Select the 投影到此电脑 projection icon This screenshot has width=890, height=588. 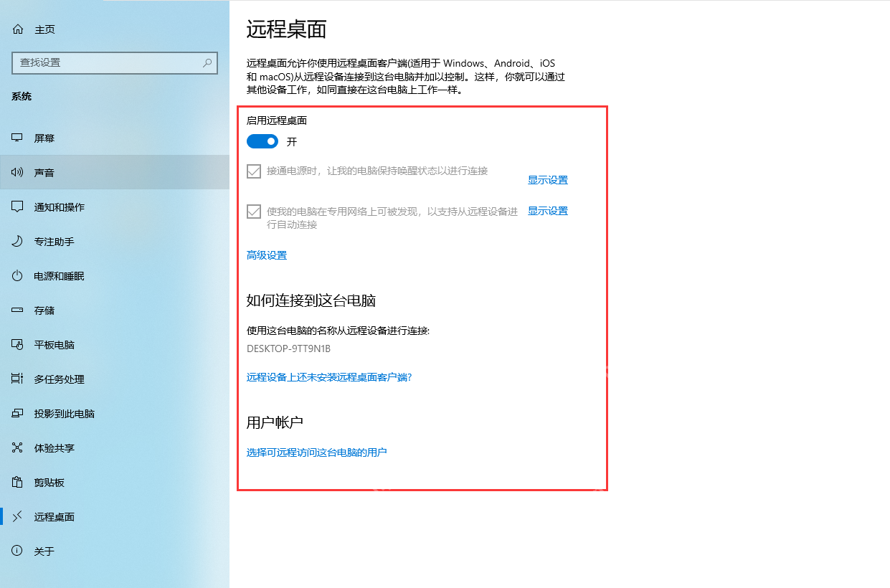[18, 414]
